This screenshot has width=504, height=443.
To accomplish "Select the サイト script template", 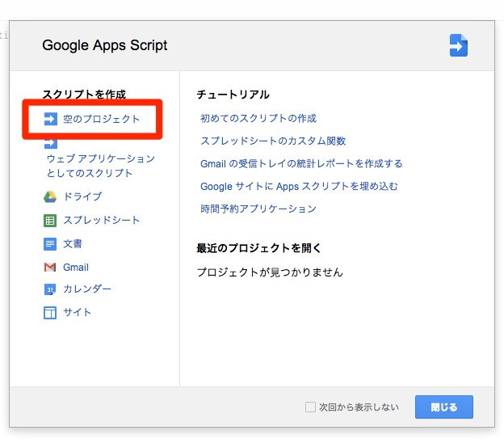I will 78,312.
